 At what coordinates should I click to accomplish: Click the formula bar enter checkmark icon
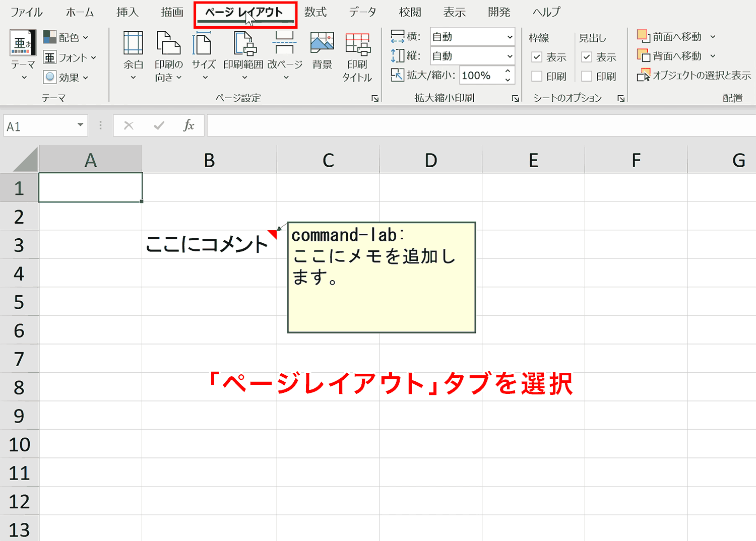tap(159, 125)
